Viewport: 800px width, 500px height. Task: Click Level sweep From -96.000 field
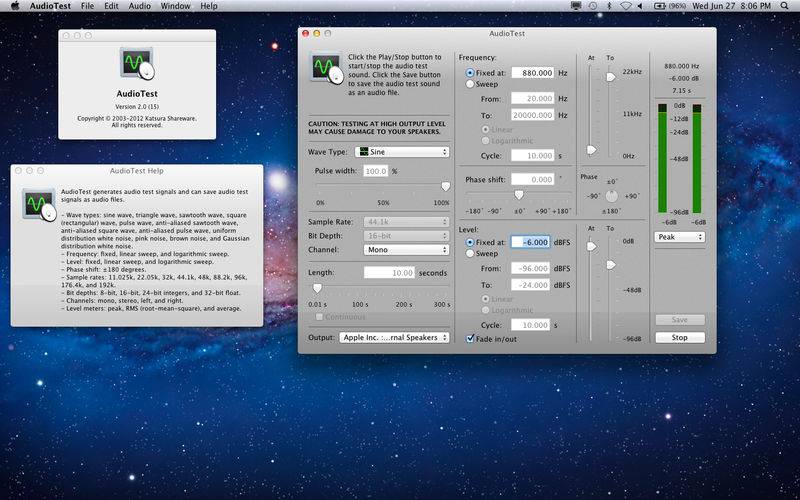click(x=531, y=268)
